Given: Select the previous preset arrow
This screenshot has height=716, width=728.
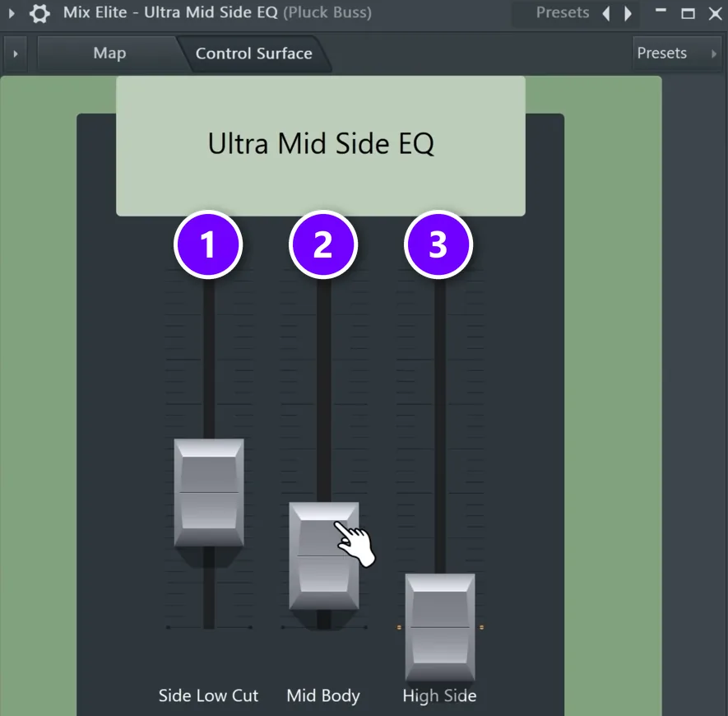Looking at the screenshot, I should [606, 13].
